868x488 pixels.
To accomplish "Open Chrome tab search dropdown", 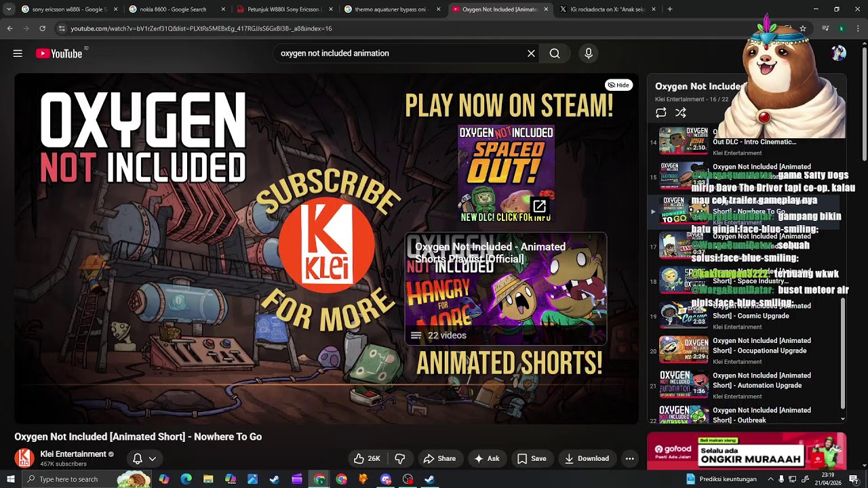I will pos(9,9).
